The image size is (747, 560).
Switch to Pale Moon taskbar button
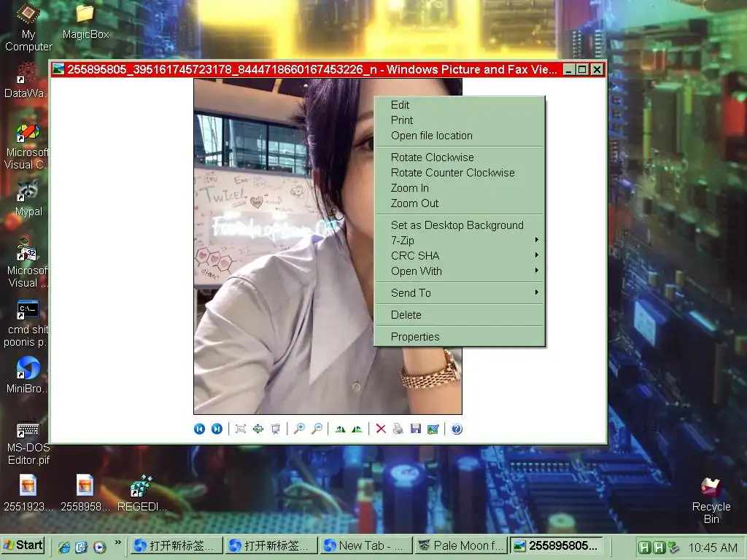point(461,545)
